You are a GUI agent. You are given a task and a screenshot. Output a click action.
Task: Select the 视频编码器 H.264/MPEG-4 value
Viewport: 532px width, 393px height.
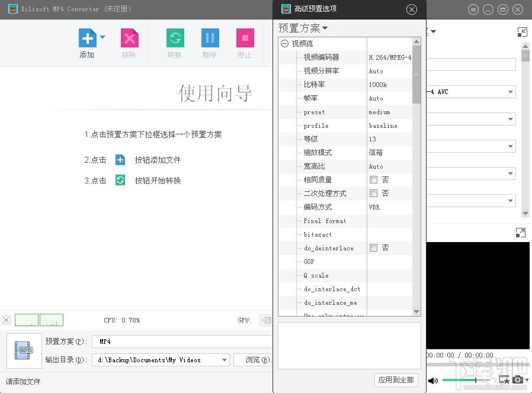(390, 57)
